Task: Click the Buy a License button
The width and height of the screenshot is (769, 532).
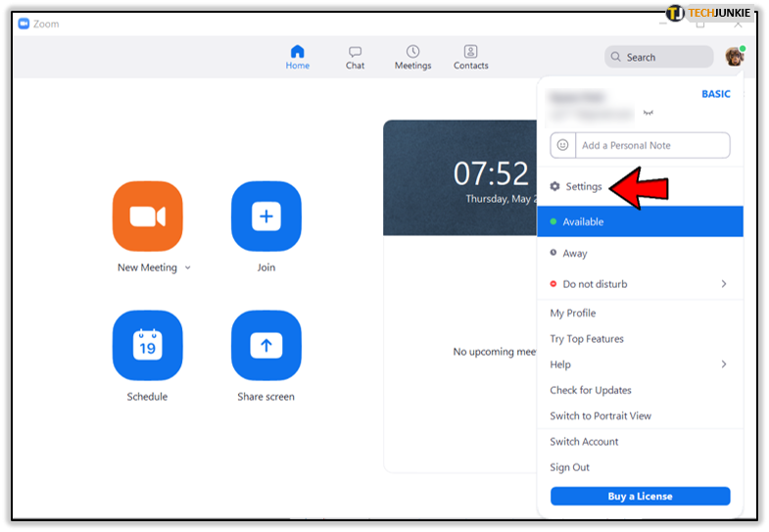Action: pos(640,496)
